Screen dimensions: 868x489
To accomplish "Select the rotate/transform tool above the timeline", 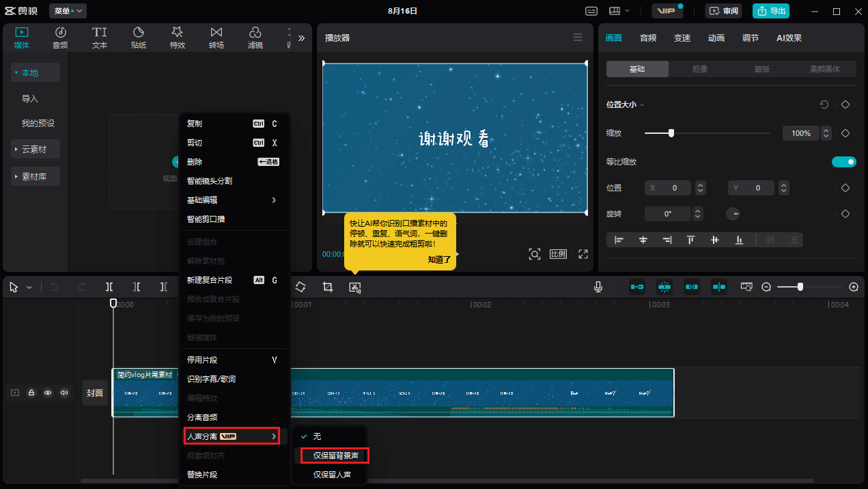I will tap(300, 287).
